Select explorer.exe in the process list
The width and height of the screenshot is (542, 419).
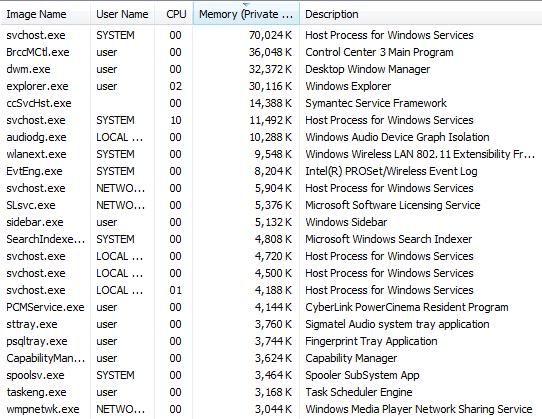click(271, 86)
